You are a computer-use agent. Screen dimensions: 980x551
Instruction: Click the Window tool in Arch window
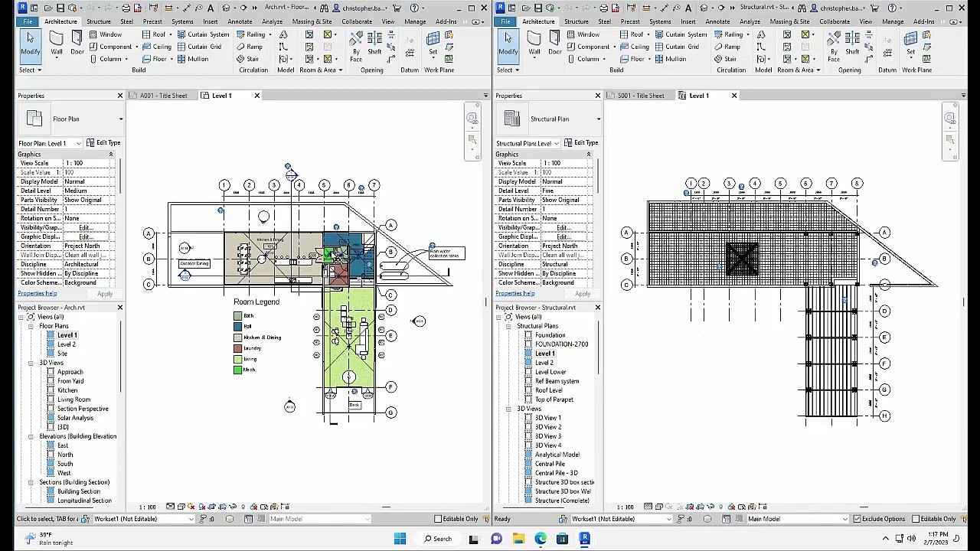pos(105,34)
